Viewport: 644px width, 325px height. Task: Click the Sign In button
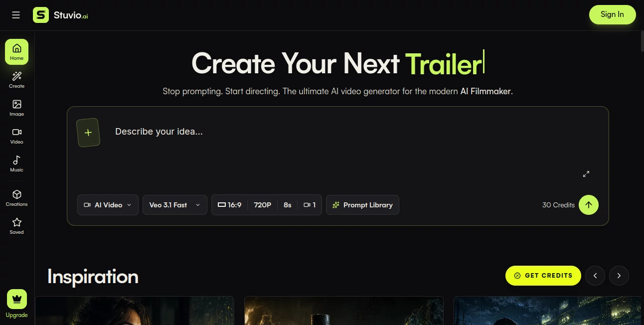tap(612, 14)
